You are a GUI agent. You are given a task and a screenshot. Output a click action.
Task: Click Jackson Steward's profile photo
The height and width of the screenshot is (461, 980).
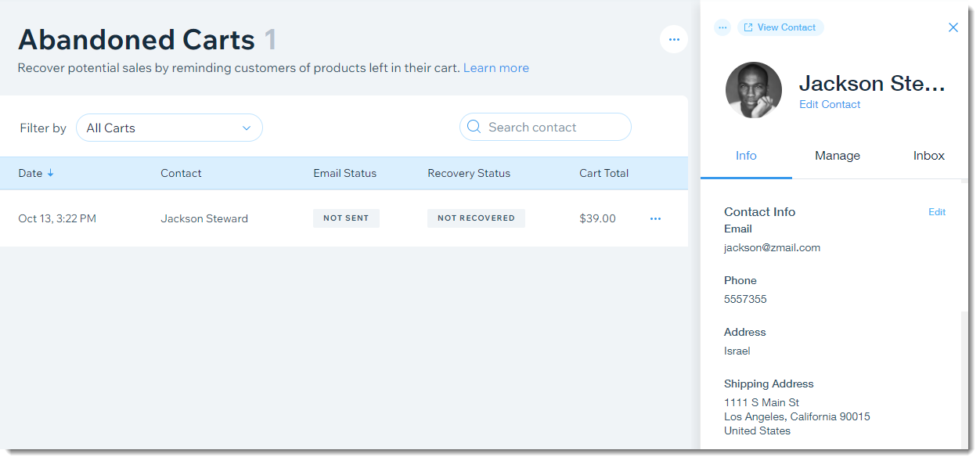[x=754, y=90]
